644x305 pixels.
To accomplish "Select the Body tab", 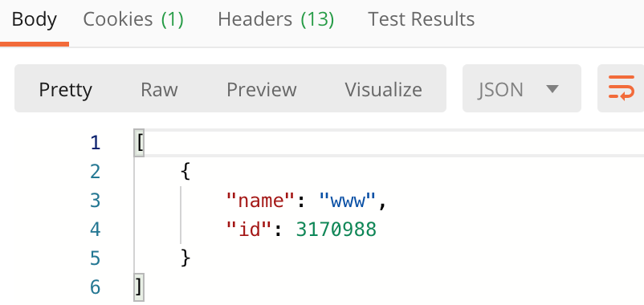I will coord(34,19).
